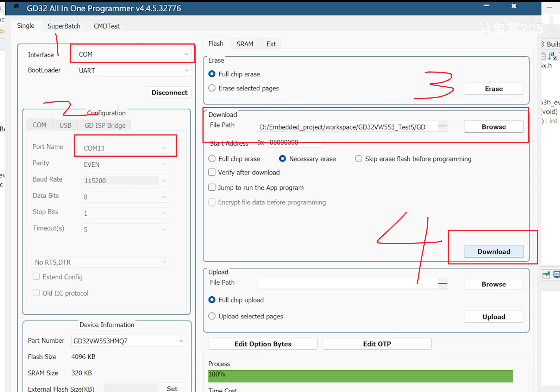The height and width of the screenshot is (392, 560).
Task: Click the display console monitor icon
Action: coord(556,275)
